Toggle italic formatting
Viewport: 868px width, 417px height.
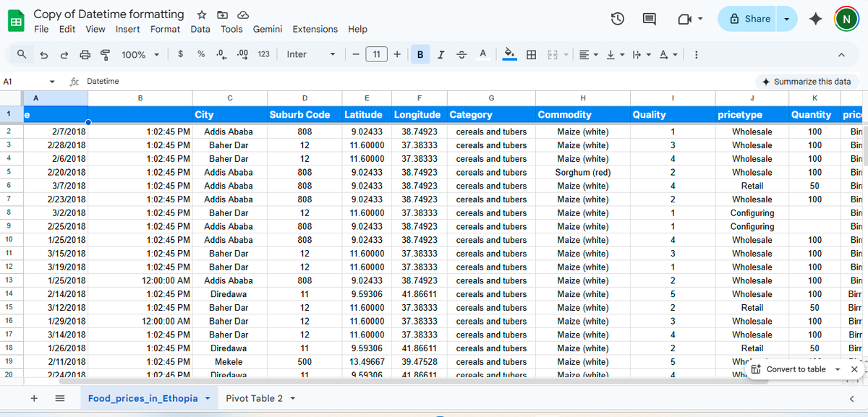[x=441, y=54]
